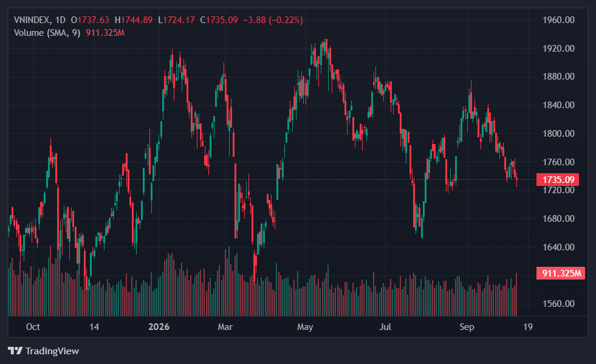
Task: Click the 1760.00 price axis label
Action: [558, 162]
